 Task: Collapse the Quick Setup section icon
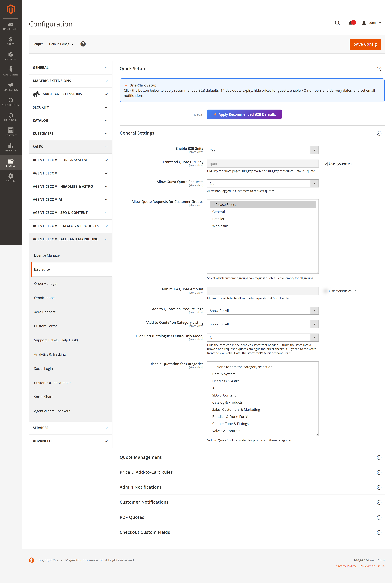[379, 69]
